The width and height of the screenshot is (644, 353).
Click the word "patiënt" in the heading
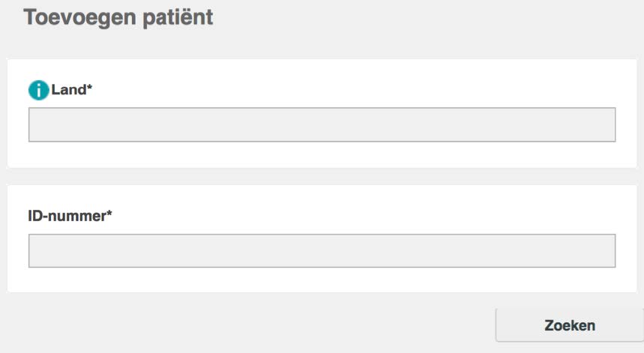click(178, 18)
